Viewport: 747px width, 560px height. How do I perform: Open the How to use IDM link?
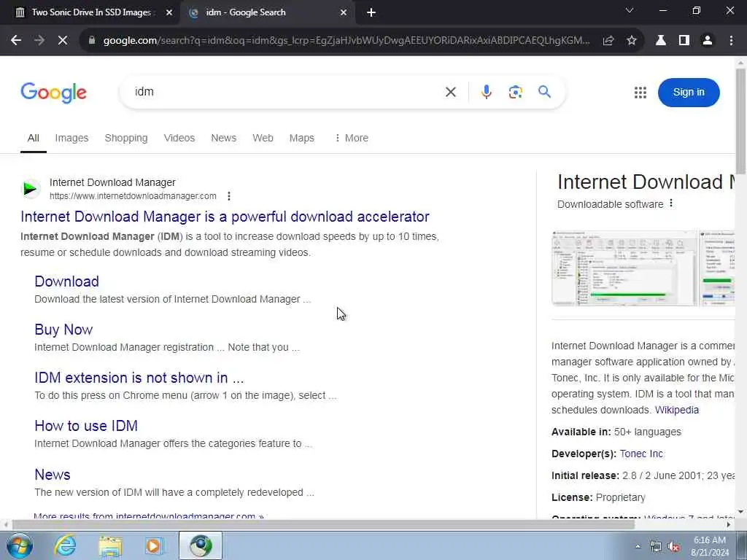pos(86,426)
